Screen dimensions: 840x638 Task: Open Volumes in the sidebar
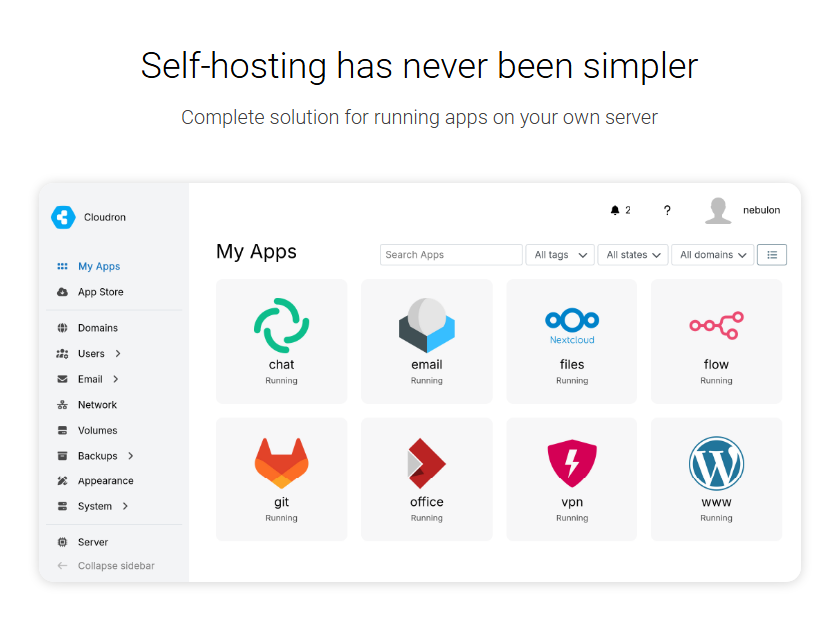pyautogui.click(x=97, y=430)
